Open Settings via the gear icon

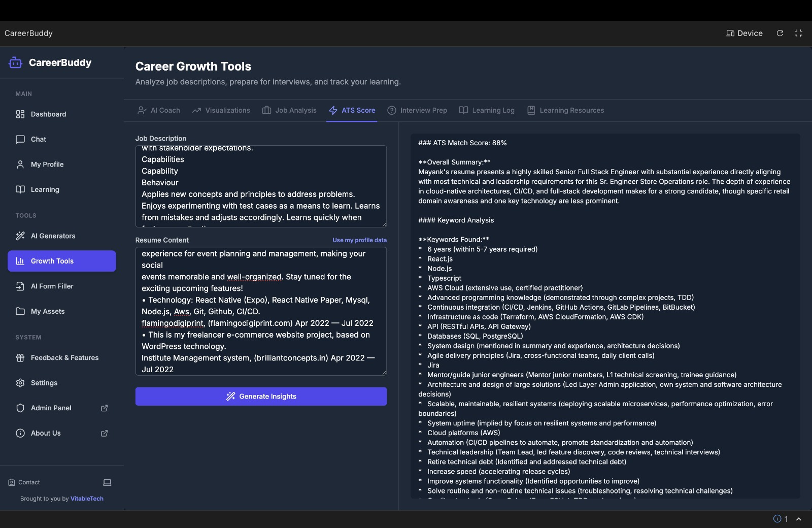coord(20,383)
